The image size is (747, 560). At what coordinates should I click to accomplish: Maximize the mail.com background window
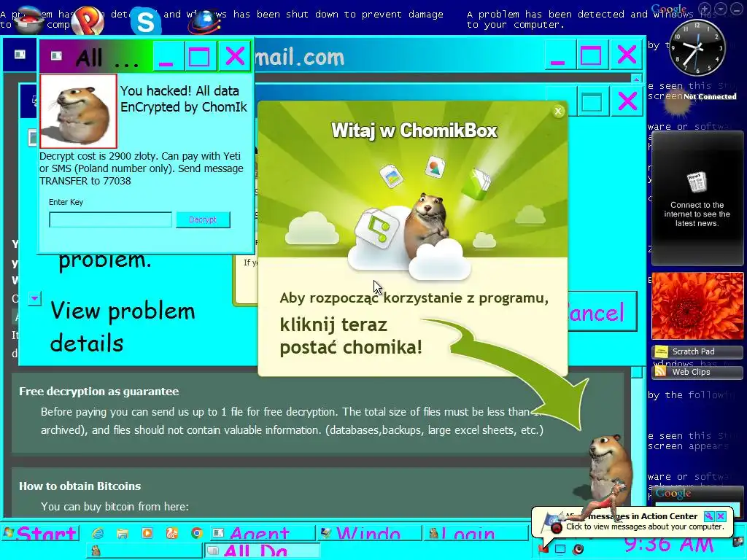click(x=591, y=55)
